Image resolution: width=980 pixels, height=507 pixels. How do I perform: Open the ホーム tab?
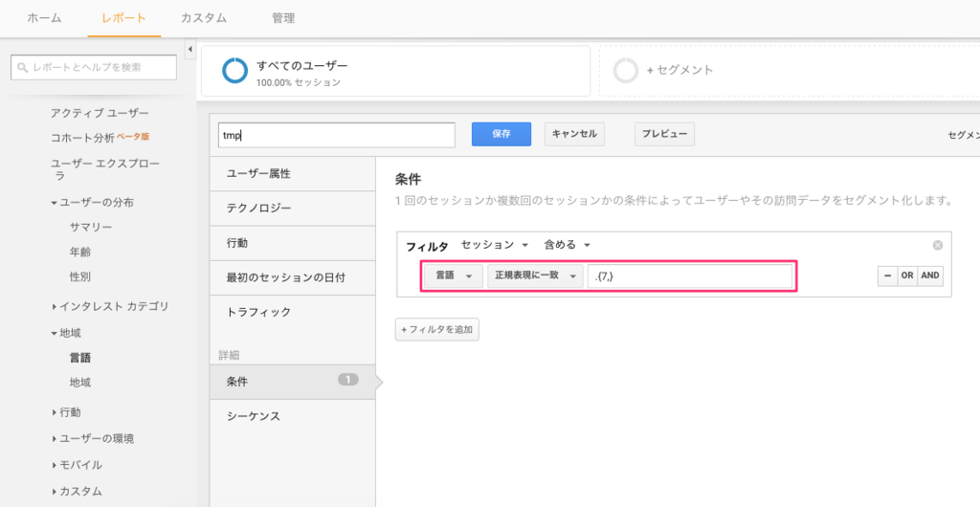(x=44, y=18)
